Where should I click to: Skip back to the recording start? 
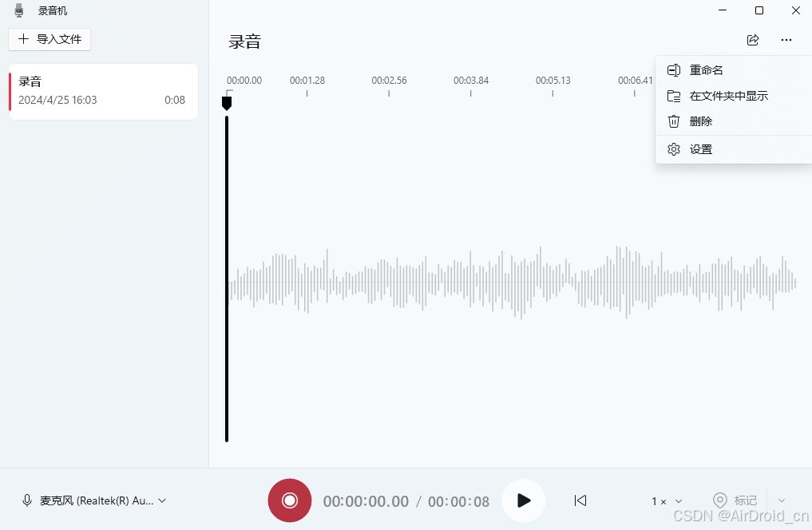pyautogui.click(x=580, y=500)
